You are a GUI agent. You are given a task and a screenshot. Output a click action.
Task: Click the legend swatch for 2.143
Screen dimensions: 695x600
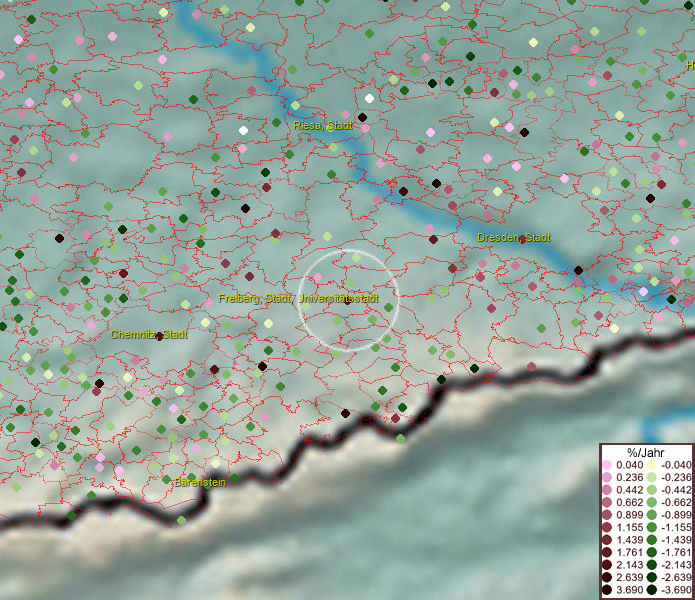[x=607, y=565]
